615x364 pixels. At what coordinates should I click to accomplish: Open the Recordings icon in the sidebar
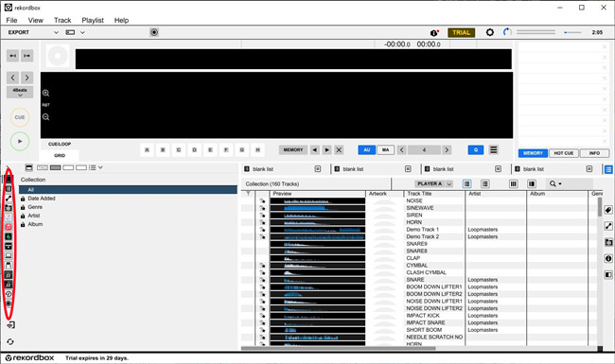point(9,303)
